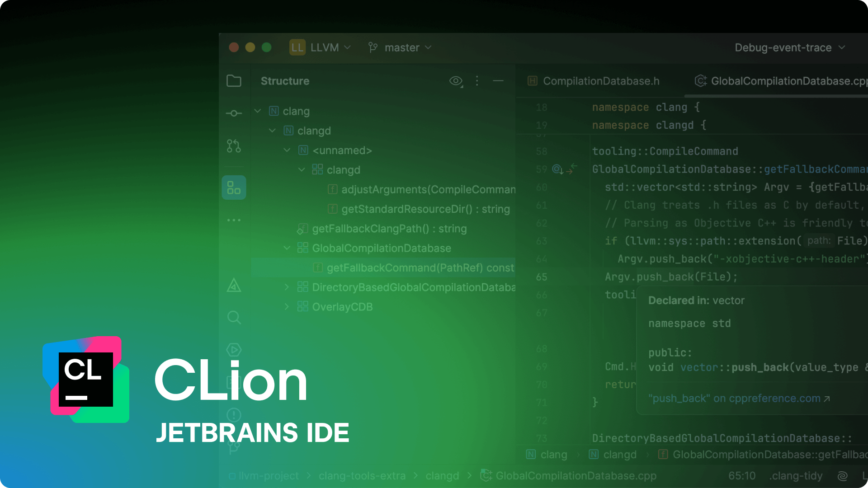The height and width of the screenshot is (488, 868).
Task: Open the Commit tool window
Action: 234,113
